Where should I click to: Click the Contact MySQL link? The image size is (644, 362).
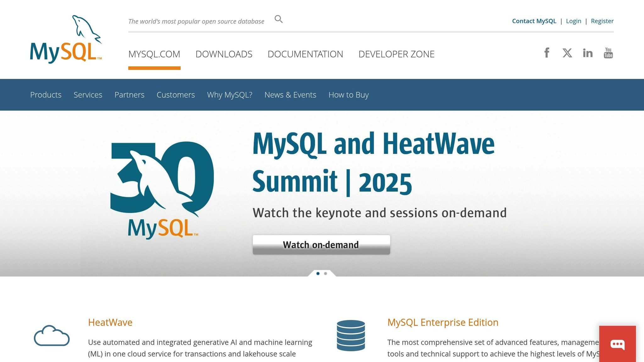click(x=534, y=21)
